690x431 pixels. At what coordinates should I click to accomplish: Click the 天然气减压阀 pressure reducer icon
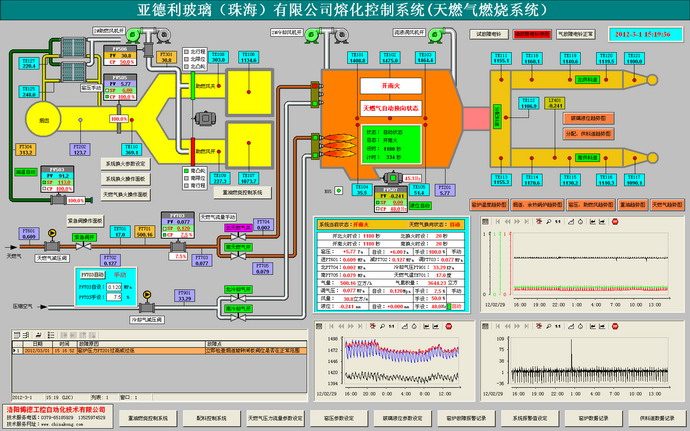[x=52, y=245]
